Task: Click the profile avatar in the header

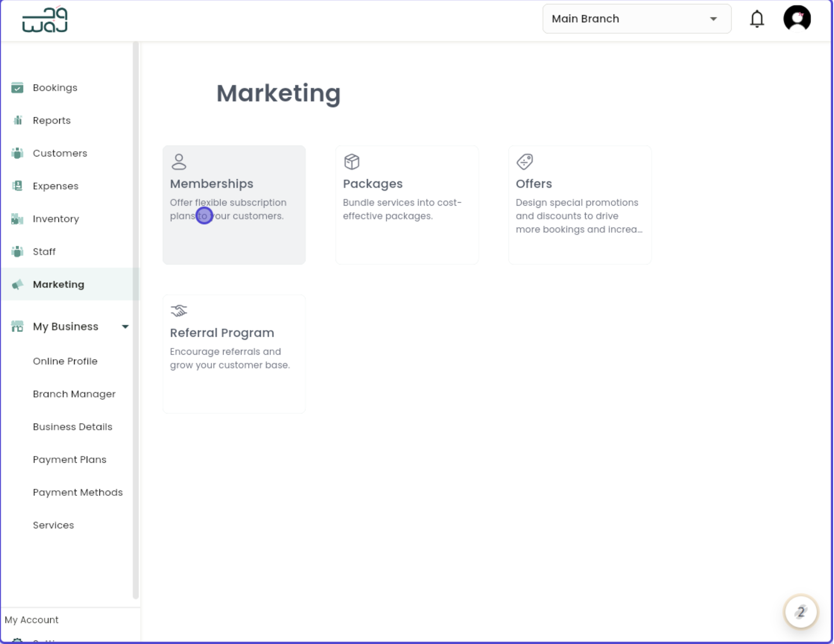Action: [x=797, y=19]
